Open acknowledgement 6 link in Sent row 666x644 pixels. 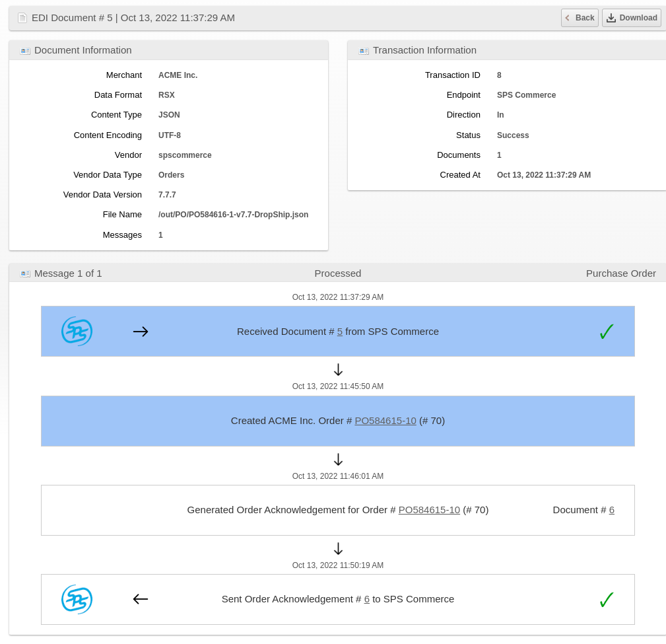(x=367, y=599)
